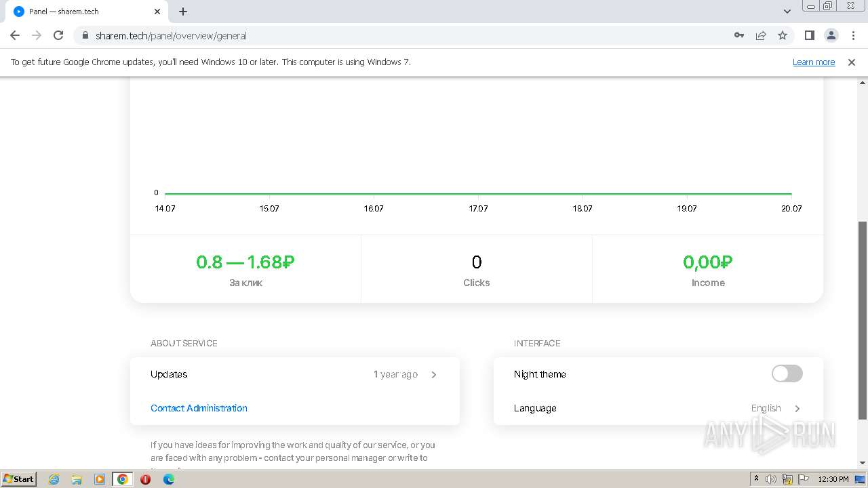Open the network tray icon
This screenshot has width=868, height=488.
pos(787,479)
